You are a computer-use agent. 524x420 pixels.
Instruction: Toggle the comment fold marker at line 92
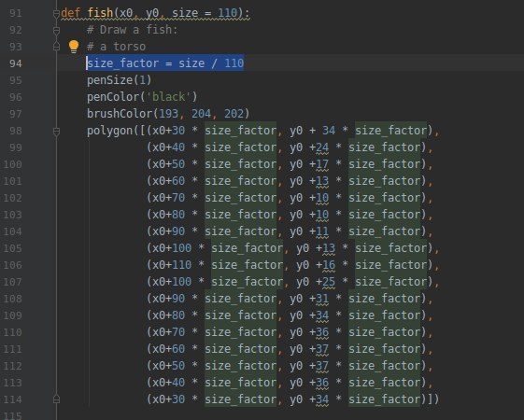click(x=56, y=31)
